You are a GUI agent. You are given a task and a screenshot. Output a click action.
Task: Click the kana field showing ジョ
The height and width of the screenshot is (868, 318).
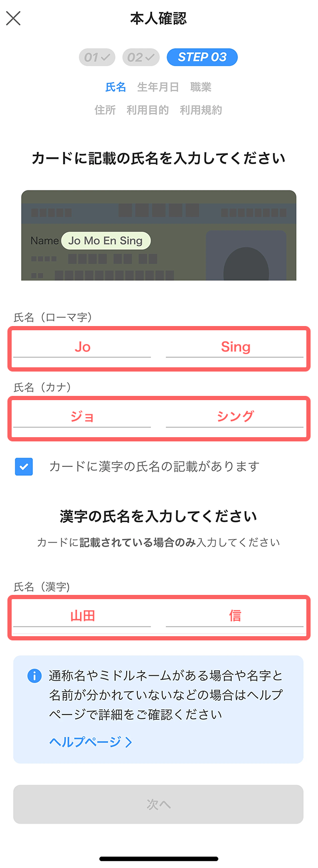(x=82, y=417)
